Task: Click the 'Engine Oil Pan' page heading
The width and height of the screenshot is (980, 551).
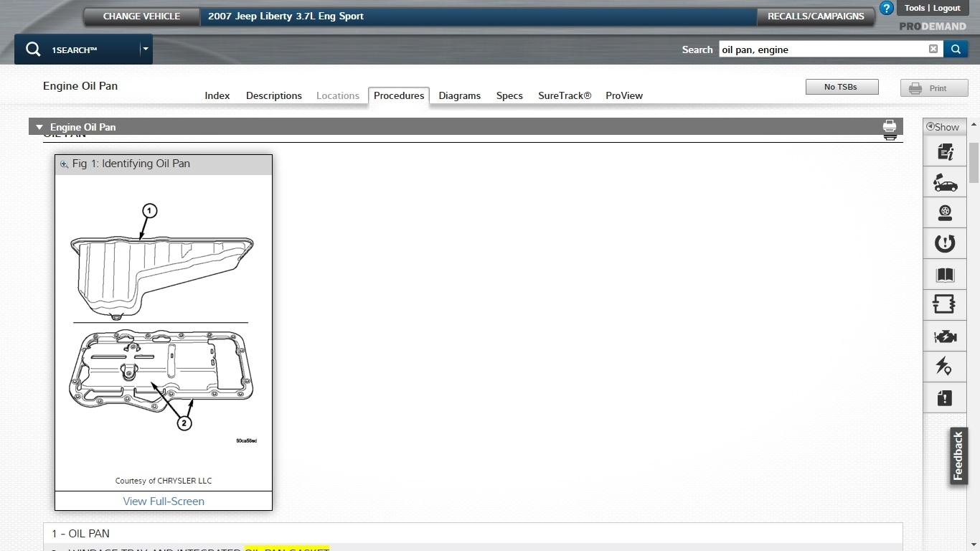Action: (80, 86)
